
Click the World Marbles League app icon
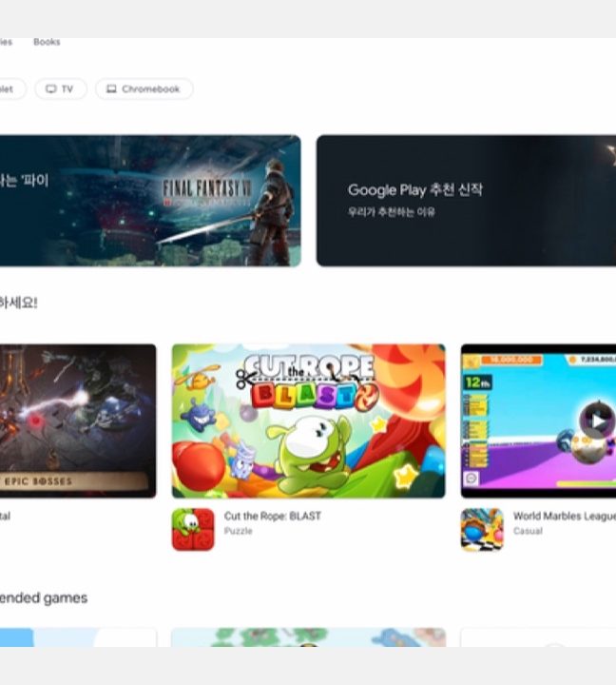482,530
